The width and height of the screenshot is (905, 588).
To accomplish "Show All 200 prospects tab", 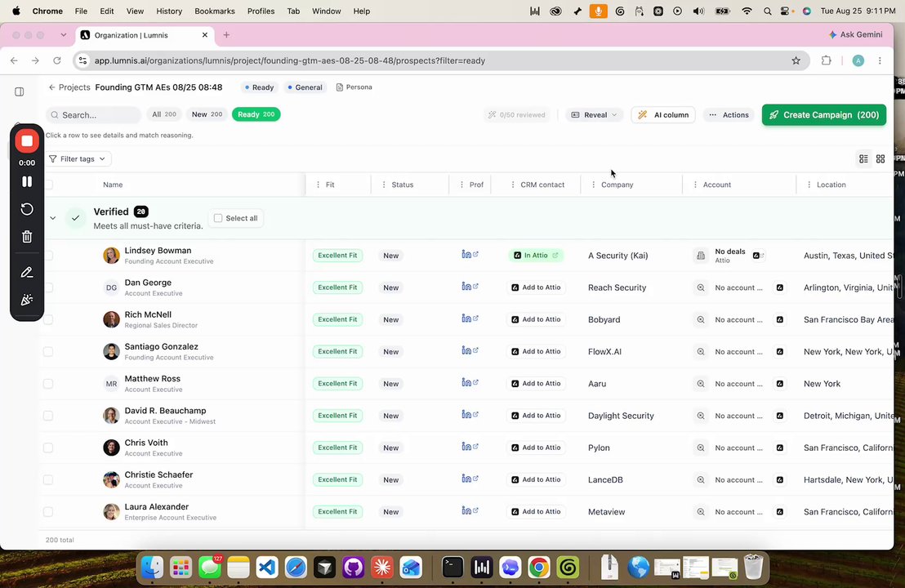I will [164, 114].
